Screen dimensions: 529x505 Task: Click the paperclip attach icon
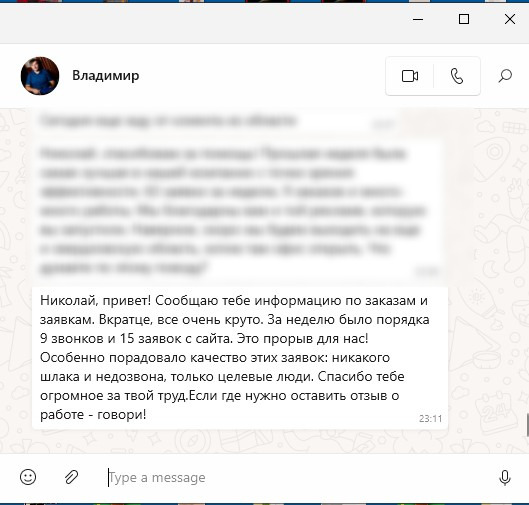point(72,477)
